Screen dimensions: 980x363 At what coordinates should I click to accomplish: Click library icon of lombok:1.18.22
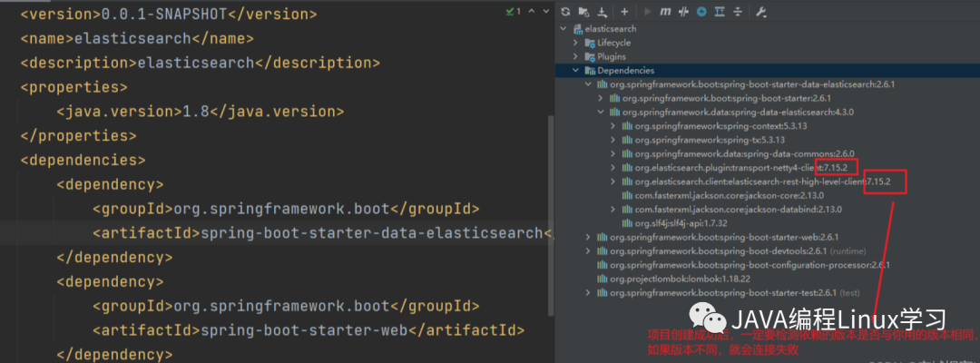pyautogui.click(x=603, y=279)
